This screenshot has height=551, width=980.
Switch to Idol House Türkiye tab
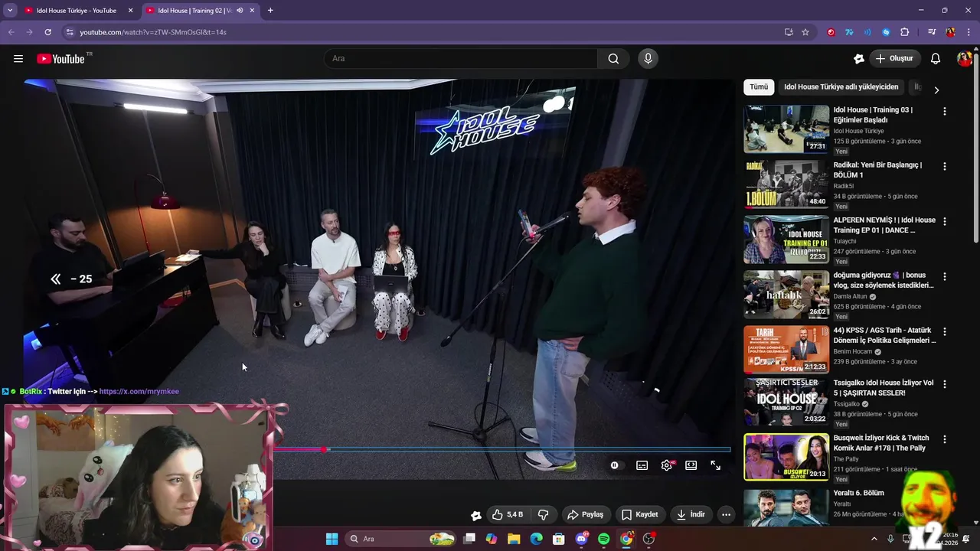click(x=77, y=11)
